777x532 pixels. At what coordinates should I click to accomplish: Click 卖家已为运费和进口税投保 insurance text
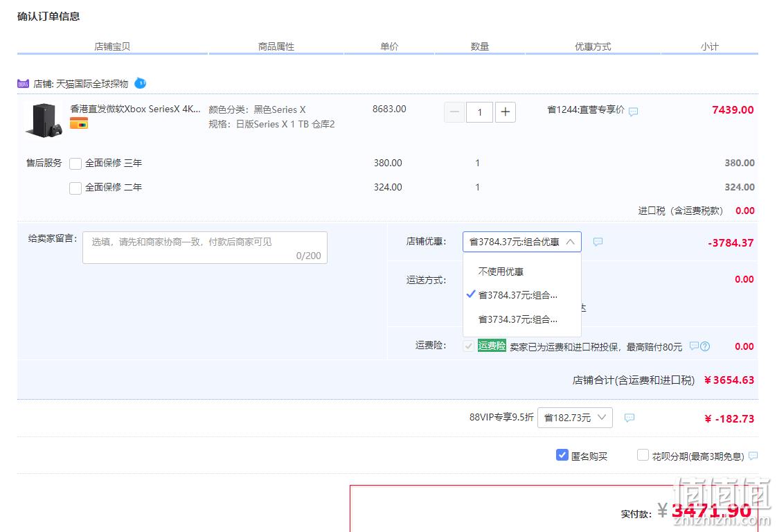coord(596,347)
